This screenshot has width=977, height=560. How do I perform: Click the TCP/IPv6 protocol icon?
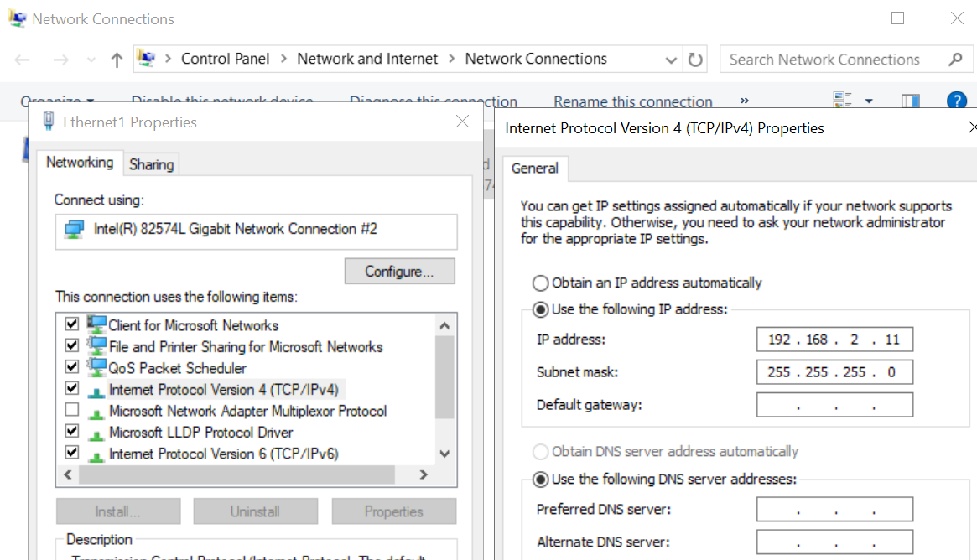(x=96, y=456)
